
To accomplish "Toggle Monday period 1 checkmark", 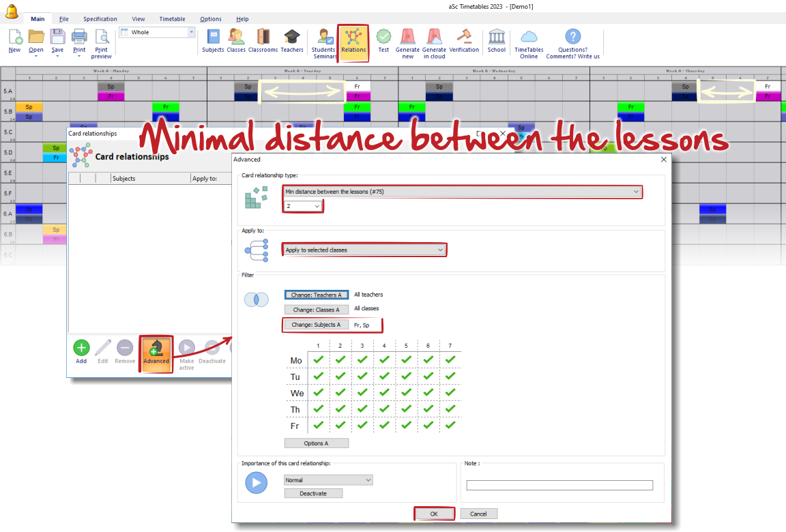I will pos(318,359).
